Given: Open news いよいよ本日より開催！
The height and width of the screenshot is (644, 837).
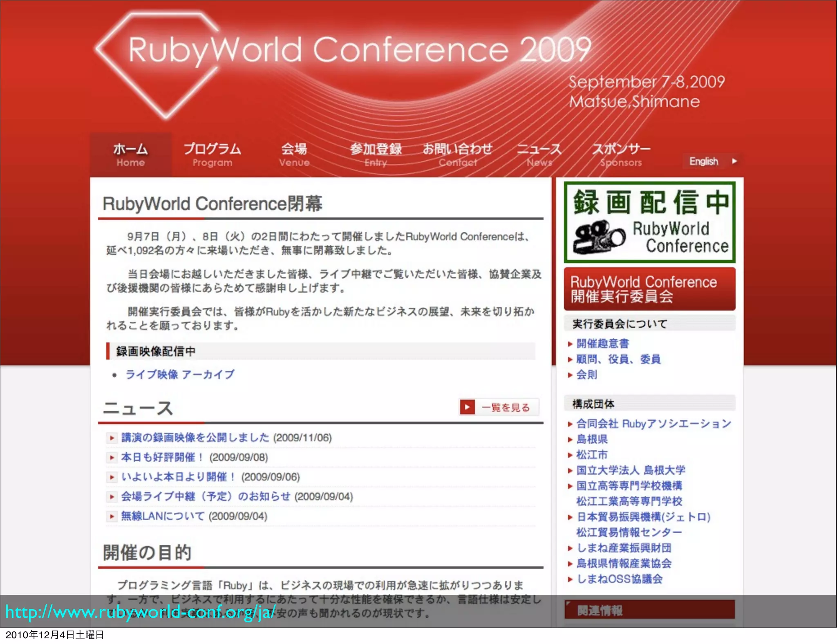Looking at the screenshot, I should point(179,477).
